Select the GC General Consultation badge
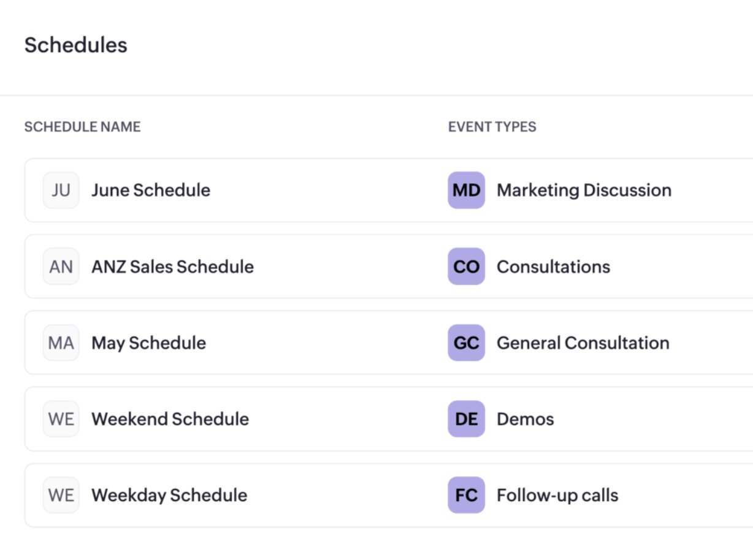The height and width of the screenshot is (560, 753). [x=466, y=342]
